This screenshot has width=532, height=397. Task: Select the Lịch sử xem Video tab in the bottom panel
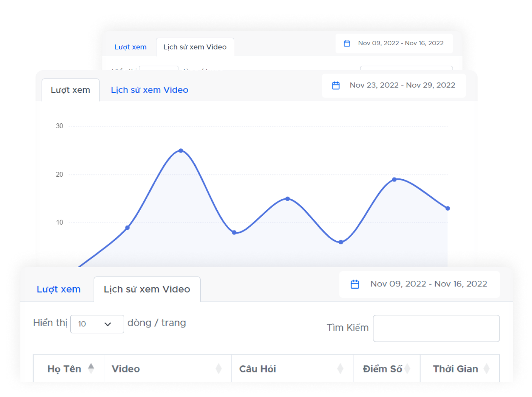pyautogui.click(x=147, y=289)
